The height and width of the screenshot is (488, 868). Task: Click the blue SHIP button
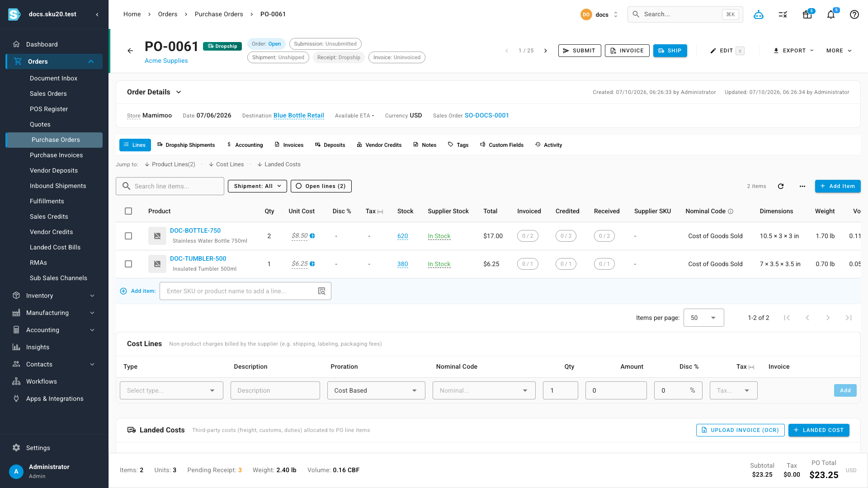670,51
